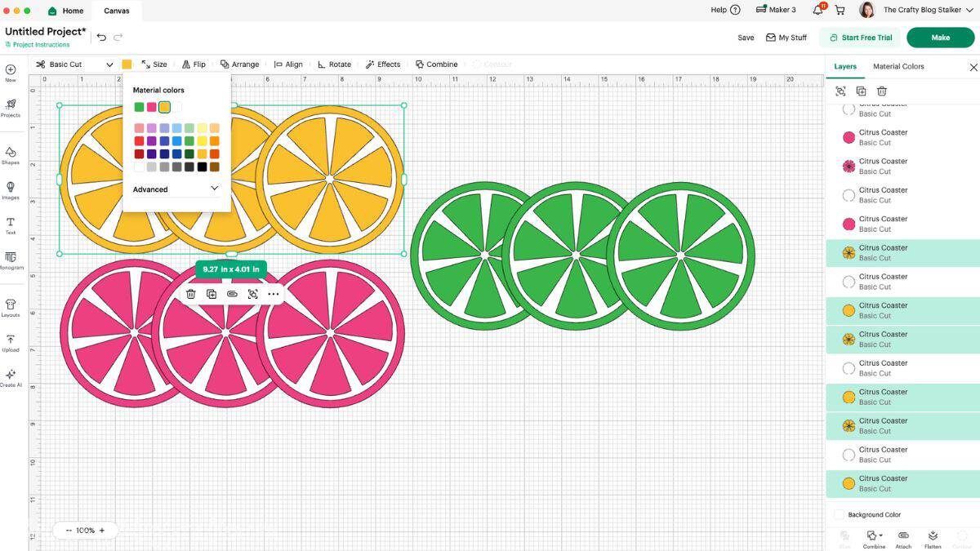The image size is (980, 551).
Task: Pick white under Material colors
Action: click(x=177, y=107)
